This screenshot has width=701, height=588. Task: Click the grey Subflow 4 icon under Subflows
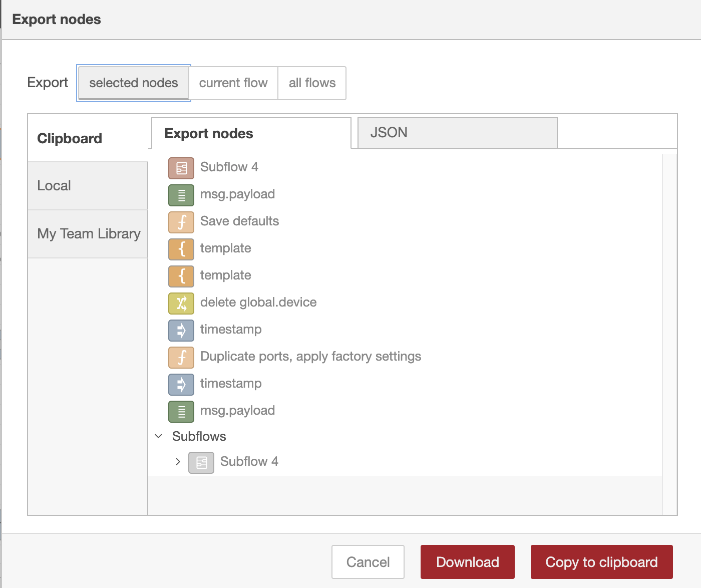tap(201, 463)
